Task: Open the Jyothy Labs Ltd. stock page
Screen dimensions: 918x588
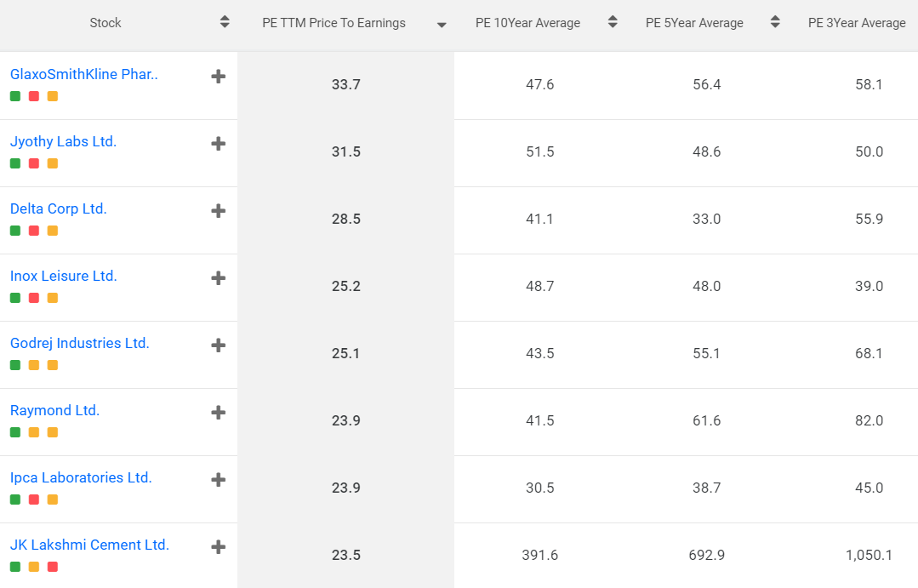Action: click(63, 141)
